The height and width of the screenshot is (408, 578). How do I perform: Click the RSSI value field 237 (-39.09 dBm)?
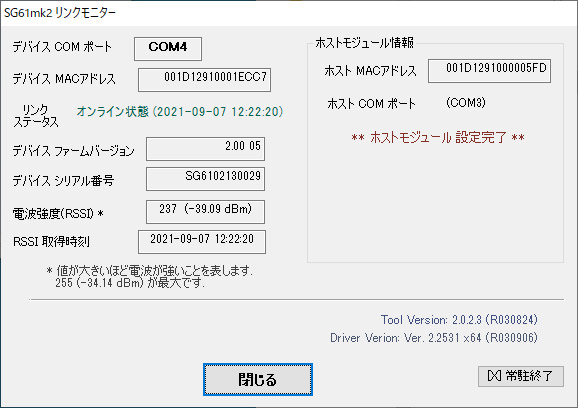pos(205,212)
